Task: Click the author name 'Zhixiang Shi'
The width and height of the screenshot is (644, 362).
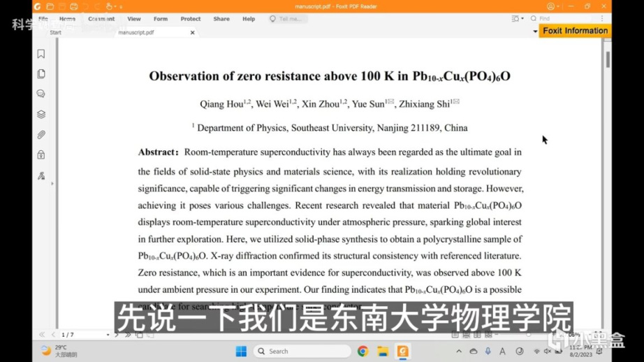Action: pyautogui.click(x=424, y=104)
